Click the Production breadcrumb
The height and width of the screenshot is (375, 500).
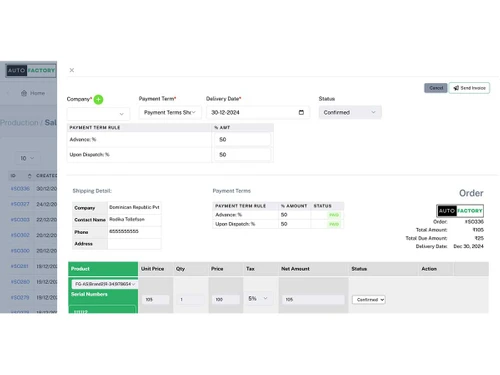pyautogui.click(x=19, y=123)
